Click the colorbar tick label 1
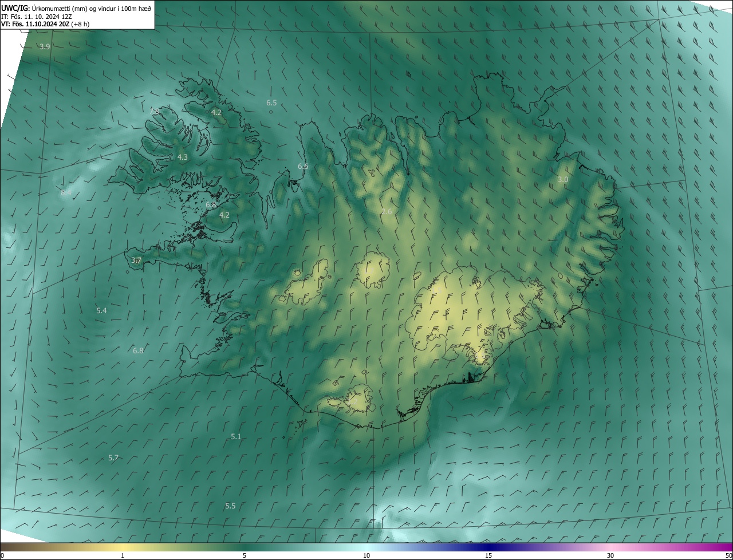This screenshot has height=560, width=733. click(123, 555)
